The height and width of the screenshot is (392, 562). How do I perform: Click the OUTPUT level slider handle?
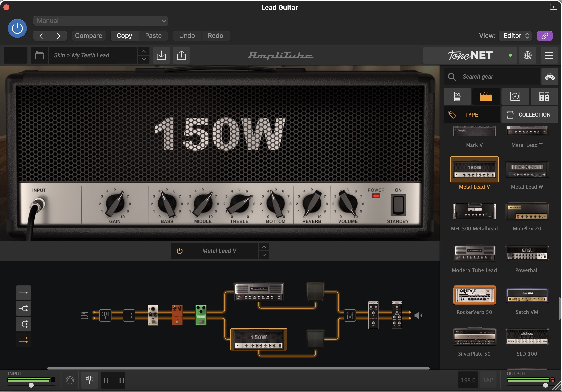tap(546, 385)
